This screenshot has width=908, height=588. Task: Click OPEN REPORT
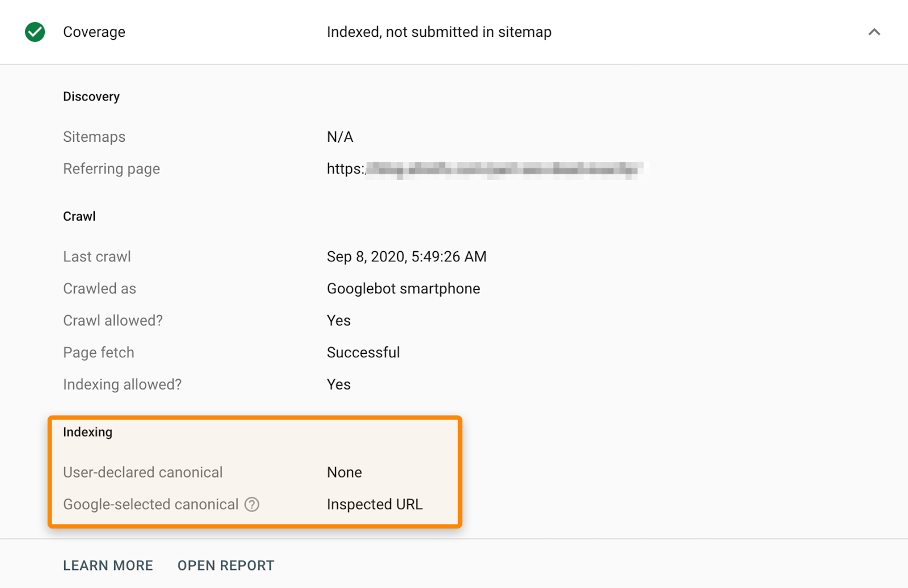click(x=225, y=565)
